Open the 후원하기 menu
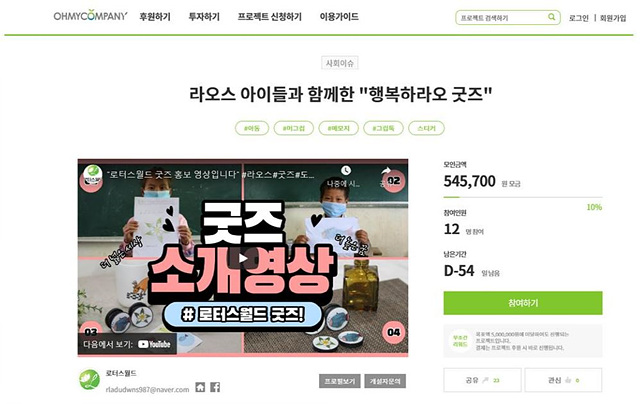This screenshot has width=640, height=404. coord(155,17)
